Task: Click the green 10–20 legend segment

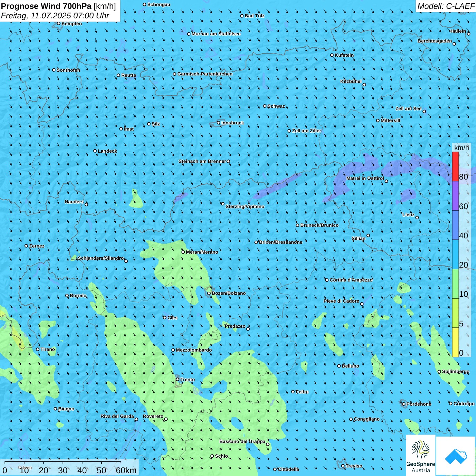Action: coord(455,284)
